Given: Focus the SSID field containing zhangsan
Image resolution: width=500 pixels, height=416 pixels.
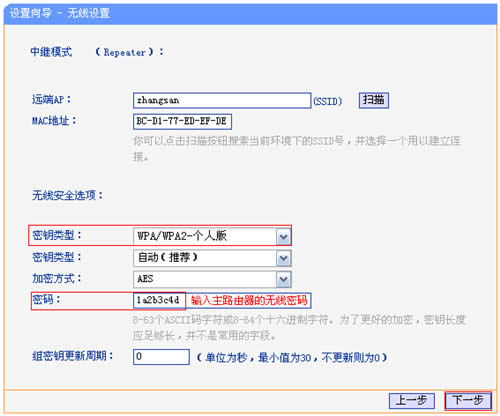Looking at the screenshot, I should [x=222, y=100].
